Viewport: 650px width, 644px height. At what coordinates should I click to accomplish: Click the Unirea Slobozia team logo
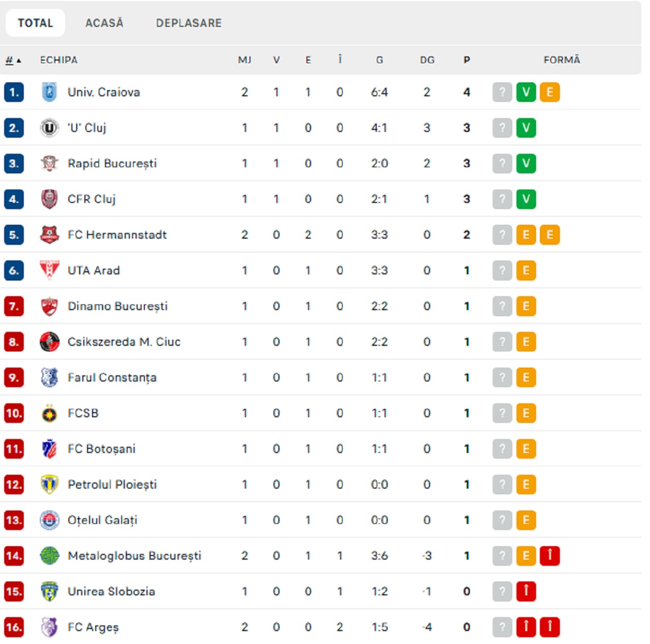coord(49,592)
